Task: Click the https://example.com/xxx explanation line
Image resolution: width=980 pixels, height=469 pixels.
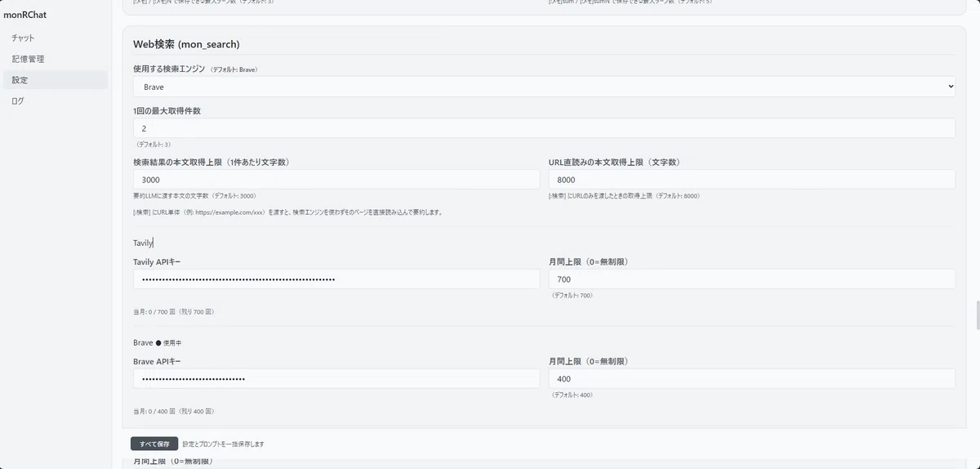Action: coord(287,212)
